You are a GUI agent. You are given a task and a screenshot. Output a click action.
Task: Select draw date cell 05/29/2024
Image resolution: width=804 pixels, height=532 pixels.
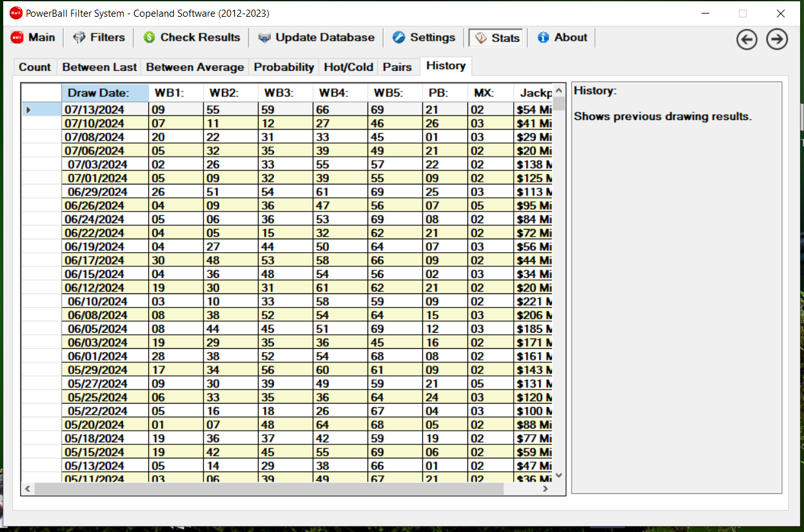(105, 370)
